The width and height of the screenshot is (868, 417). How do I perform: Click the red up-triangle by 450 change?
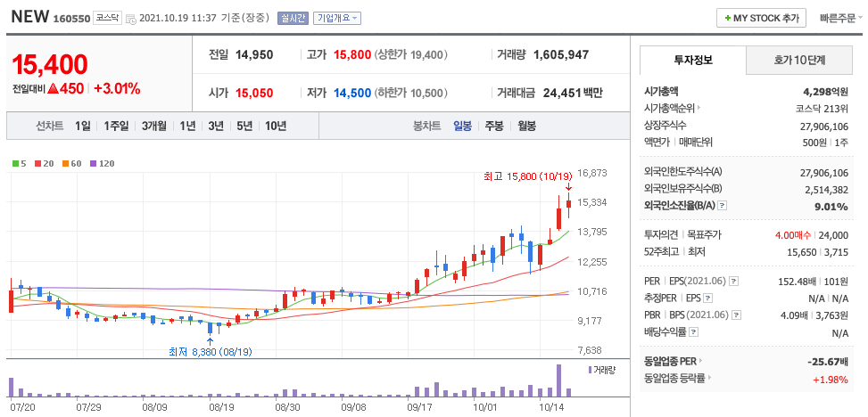[54, 88]
